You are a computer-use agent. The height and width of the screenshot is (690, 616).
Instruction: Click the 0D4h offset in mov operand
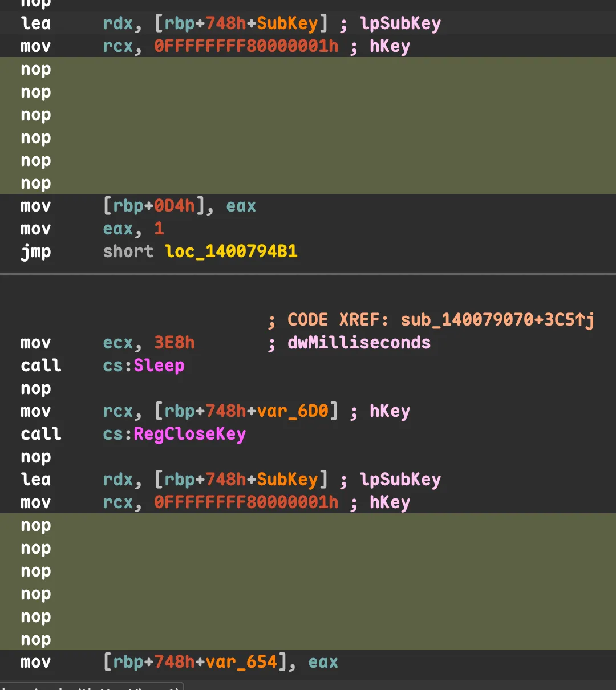point(174,206)
